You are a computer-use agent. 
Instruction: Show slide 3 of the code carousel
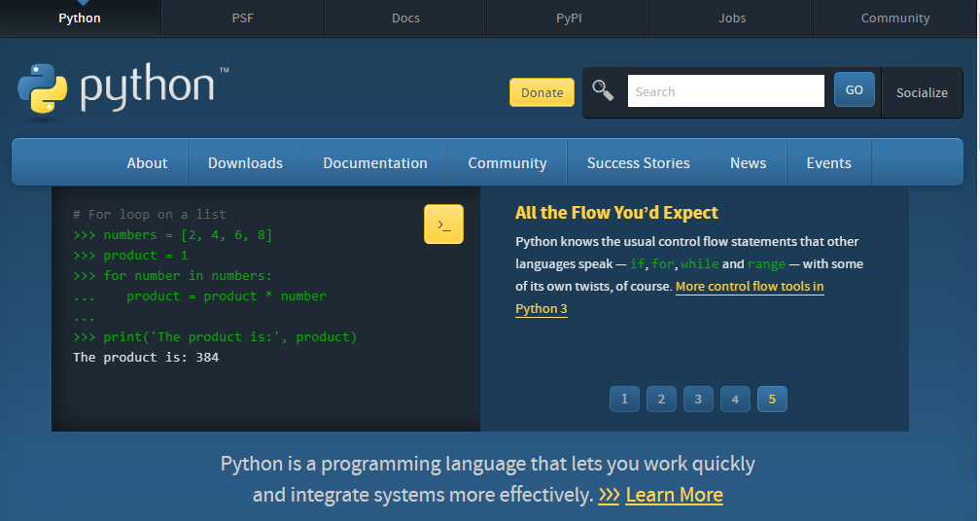click(x=698, y=399)
